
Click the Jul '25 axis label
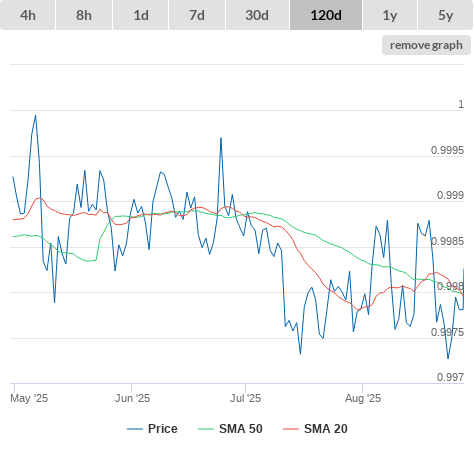click(x=245, y=398)
